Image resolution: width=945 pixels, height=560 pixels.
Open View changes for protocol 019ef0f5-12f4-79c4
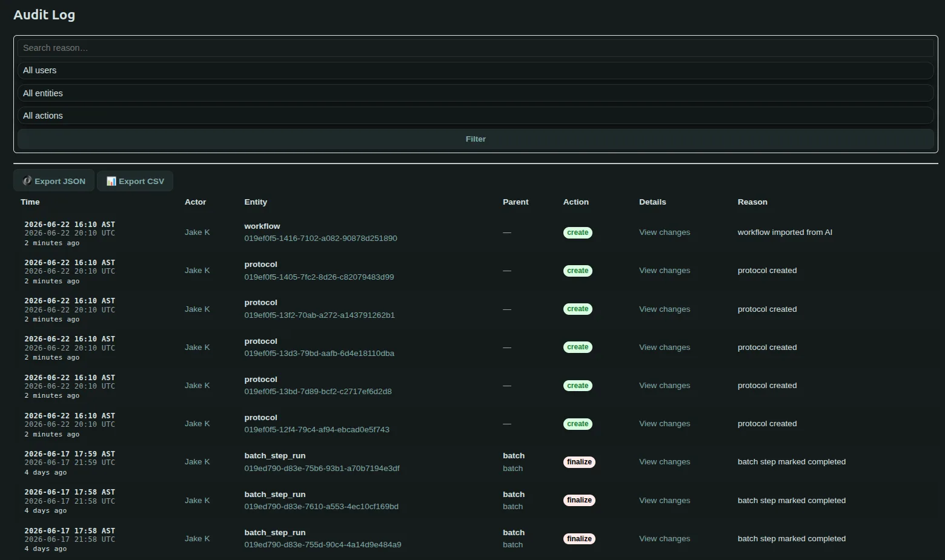coord(665,424)
